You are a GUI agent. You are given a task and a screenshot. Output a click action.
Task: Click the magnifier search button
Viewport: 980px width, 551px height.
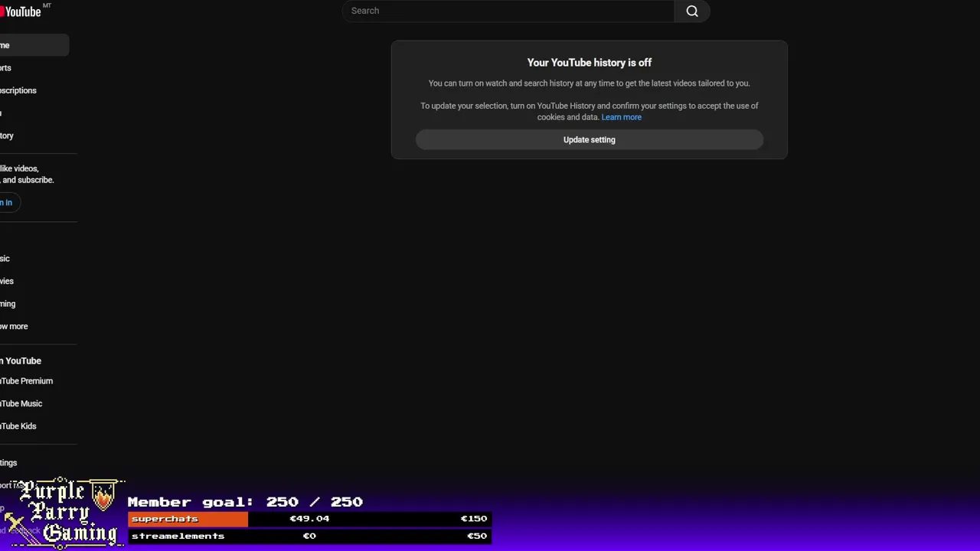tap(692, 11)
